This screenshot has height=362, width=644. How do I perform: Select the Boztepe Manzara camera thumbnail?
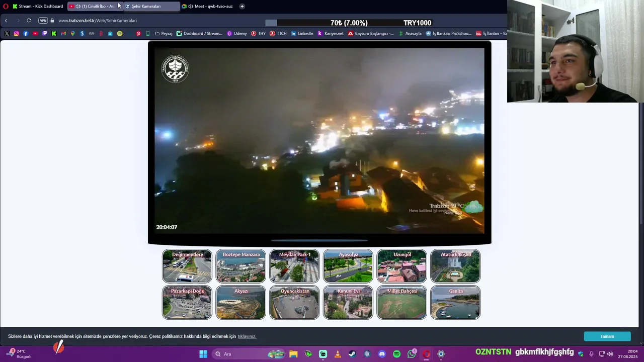coord(240,266)
